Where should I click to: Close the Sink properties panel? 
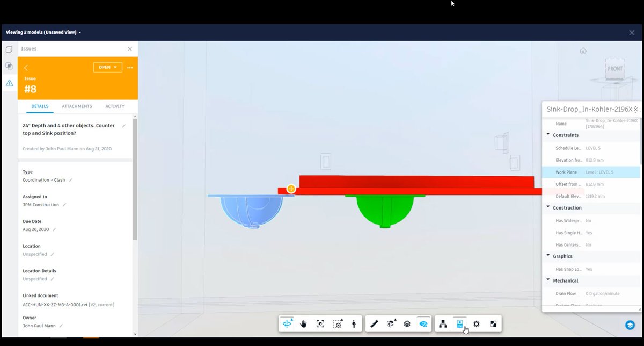tap(638, 109)
